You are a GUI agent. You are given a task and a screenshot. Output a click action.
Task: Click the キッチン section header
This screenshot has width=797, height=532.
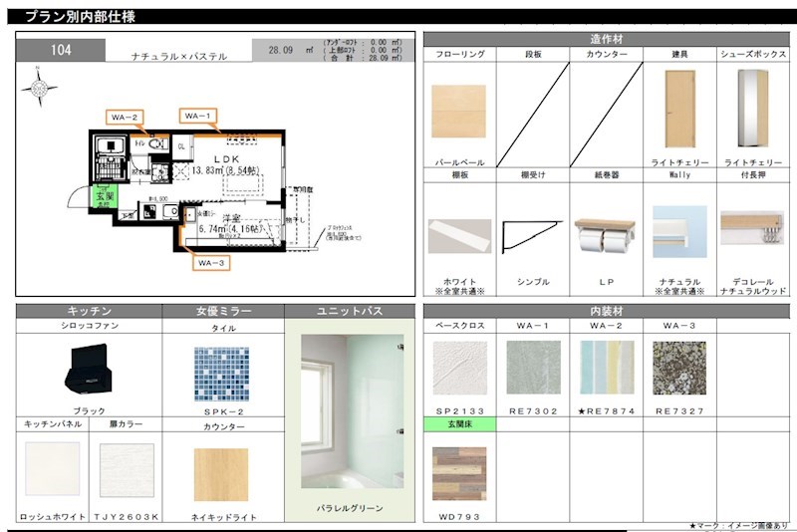pos(89,312)
